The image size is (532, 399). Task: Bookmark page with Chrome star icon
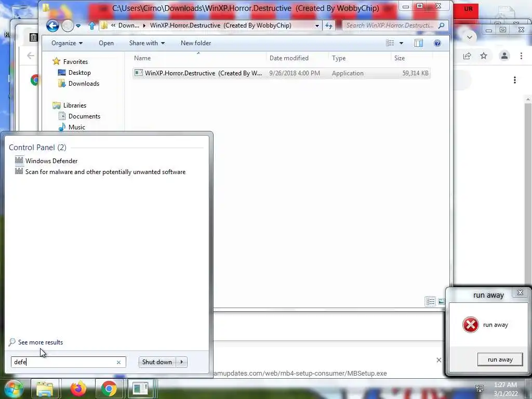tap(484, 56)
